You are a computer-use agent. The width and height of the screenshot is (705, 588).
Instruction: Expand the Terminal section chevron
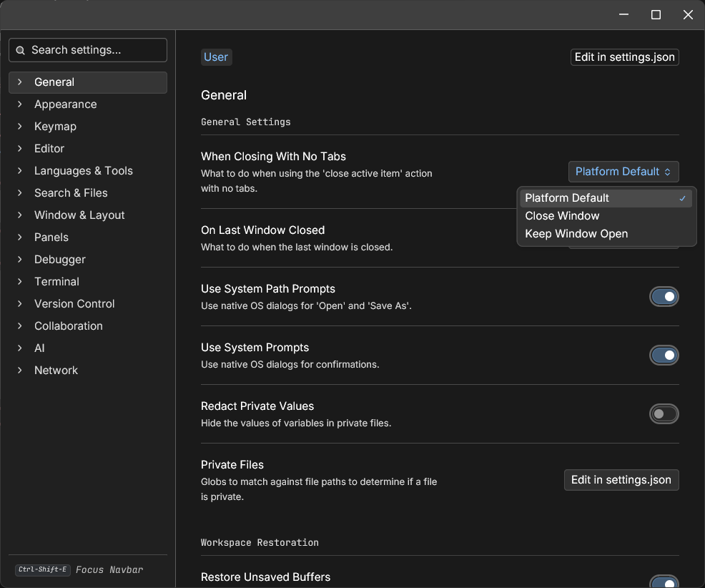click(20, 282)
